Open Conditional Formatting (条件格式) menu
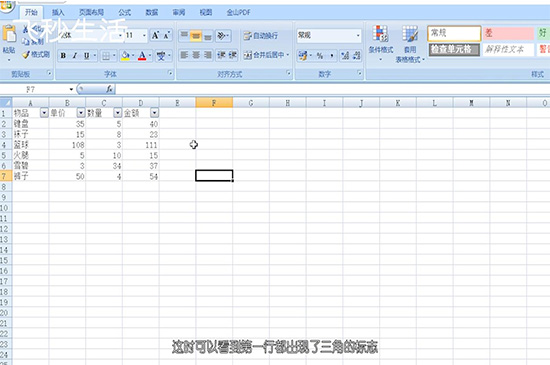Image resolution: width=550 pixels, height=365 pixels. click(381, 43)
